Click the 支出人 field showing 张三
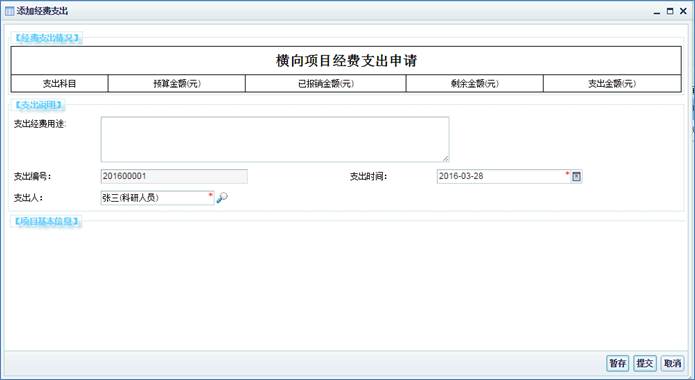695x380 pixels. coord(157,198)
